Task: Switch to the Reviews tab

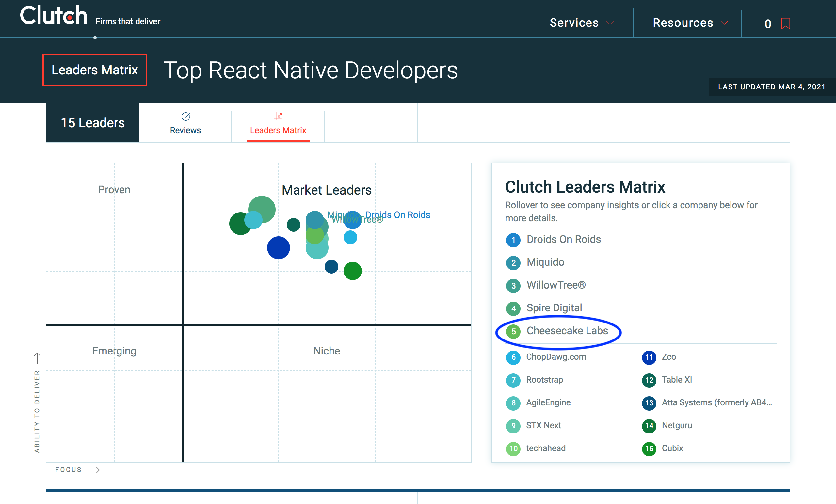Action: 185,123
